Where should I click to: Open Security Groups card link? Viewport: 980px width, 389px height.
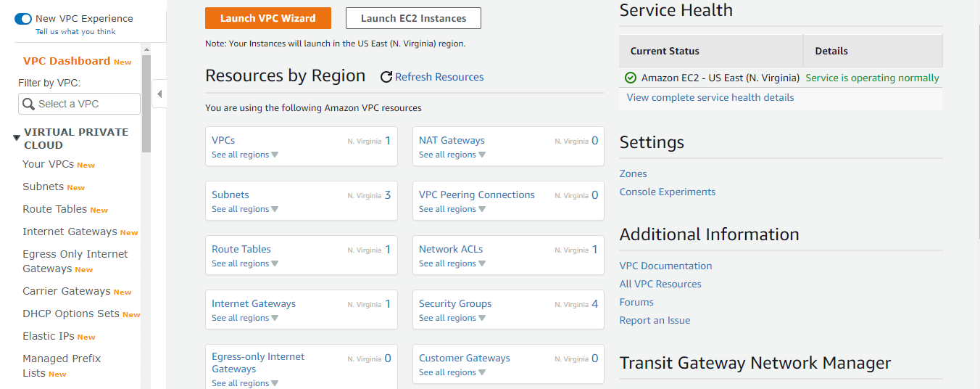point(455,303)
